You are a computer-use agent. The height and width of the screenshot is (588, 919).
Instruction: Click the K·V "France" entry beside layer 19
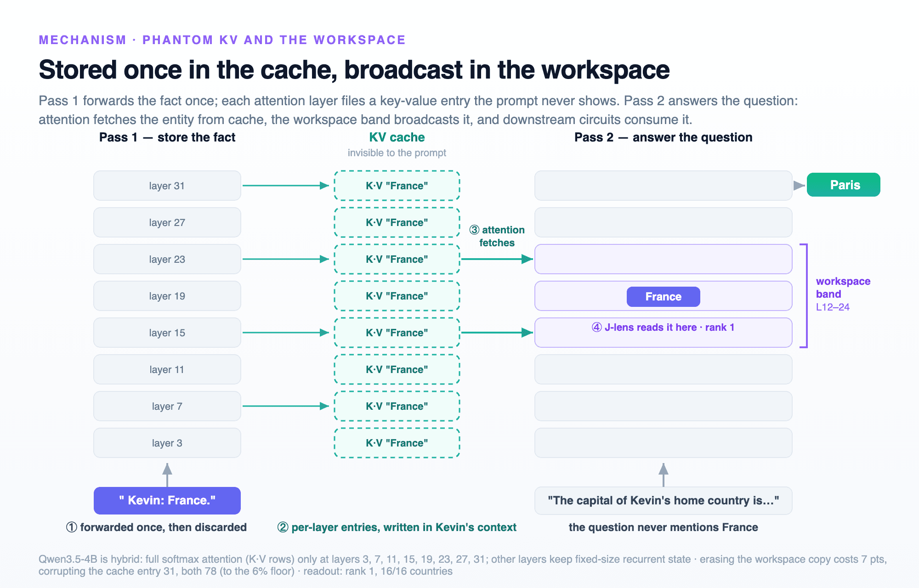397,296
